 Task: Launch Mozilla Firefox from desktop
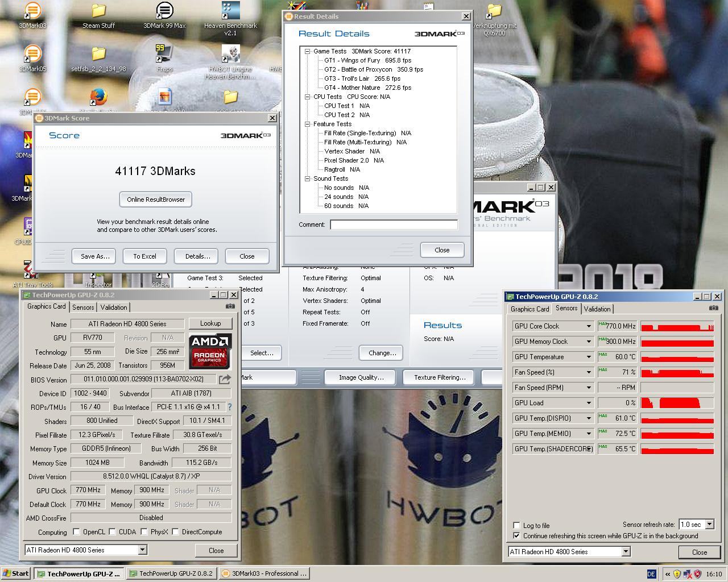click(98, 101)
